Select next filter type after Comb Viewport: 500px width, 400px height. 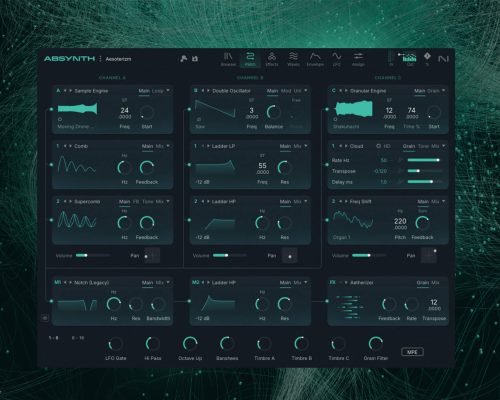coord(71,146)
